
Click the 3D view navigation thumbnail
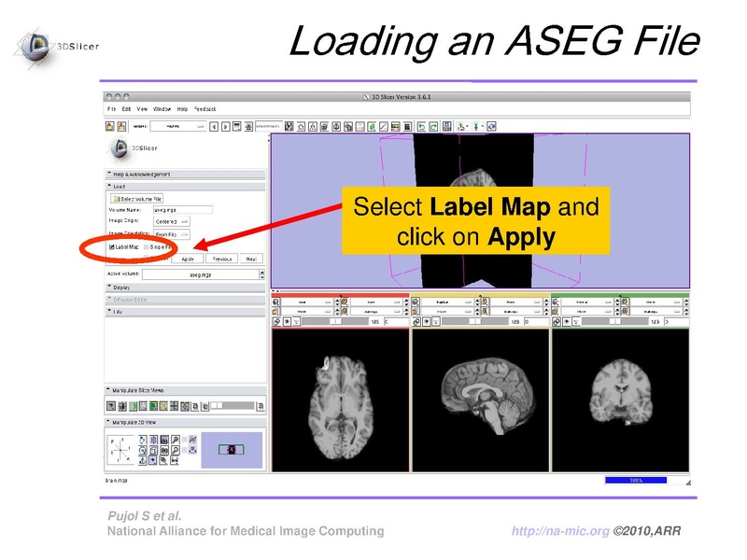[x=232, y=450]
